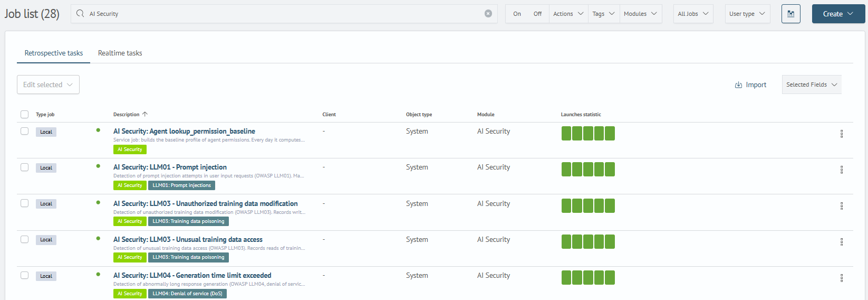Click green status dot of LLM01 Prompt injection
868x300 pixels.
[98, 166]
